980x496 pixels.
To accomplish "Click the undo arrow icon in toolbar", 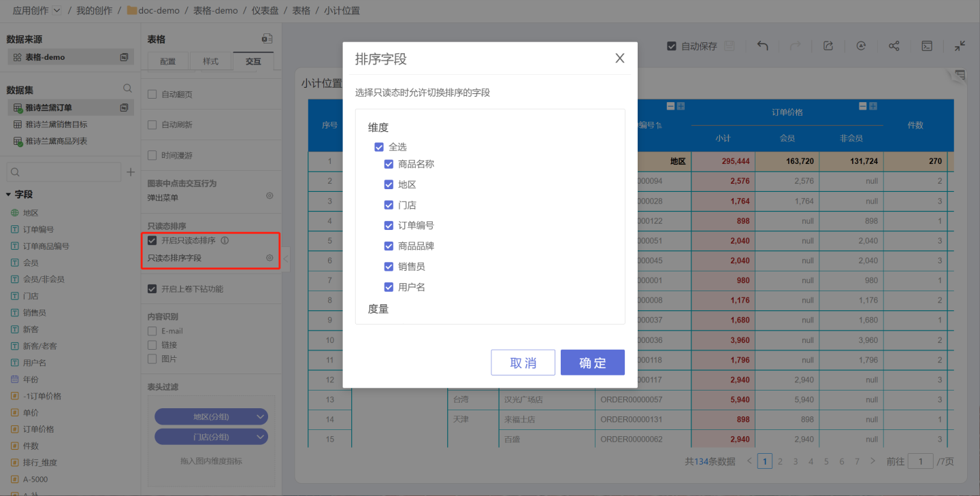I will pyautogui.click(x=763, y=46).
